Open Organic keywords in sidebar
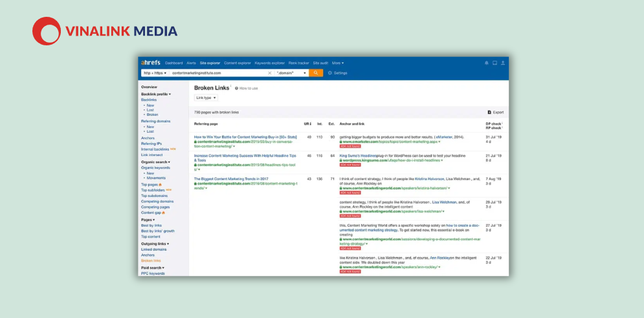Viewport: 644px width, 318px height. [x=155, y=168]
